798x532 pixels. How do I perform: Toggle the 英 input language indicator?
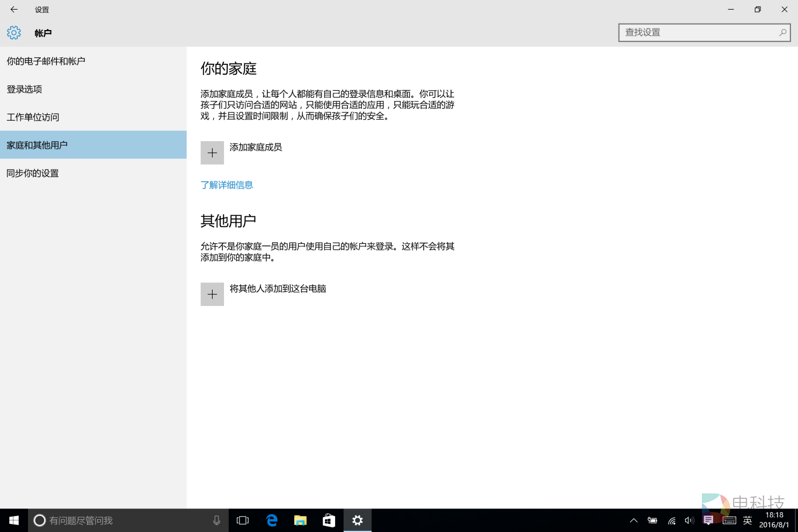click(747, 520)
